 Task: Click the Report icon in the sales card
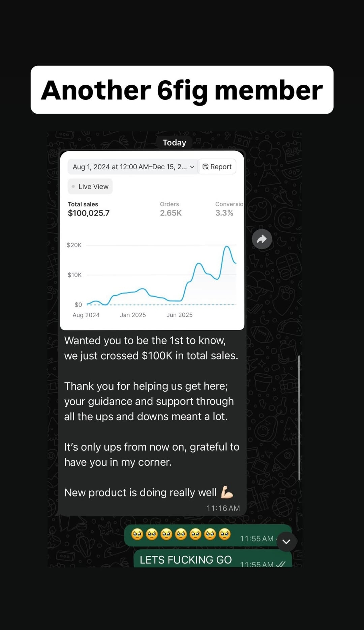[205, 167]
